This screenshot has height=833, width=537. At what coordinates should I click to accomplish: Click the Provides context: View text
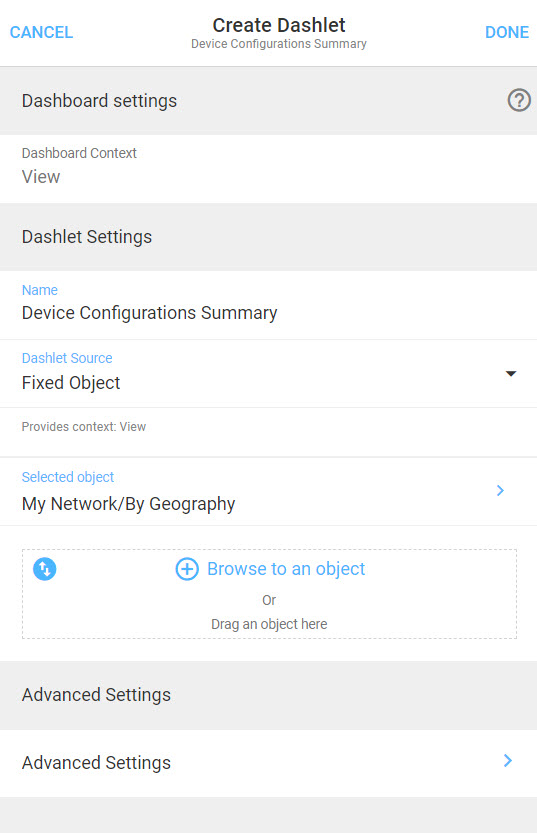tap(84, 427)
